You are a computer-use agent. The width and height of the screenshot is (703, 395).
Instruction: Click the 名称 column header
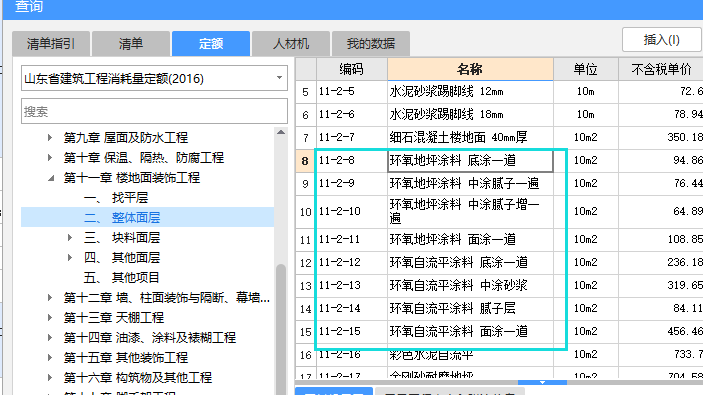pyautogui.click(x=470, y=69)
